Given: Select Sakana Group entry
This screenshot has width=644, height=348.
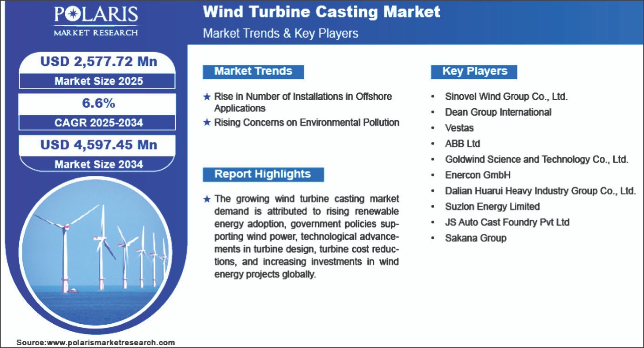Looking at the screenshot, I should (475, 238).
